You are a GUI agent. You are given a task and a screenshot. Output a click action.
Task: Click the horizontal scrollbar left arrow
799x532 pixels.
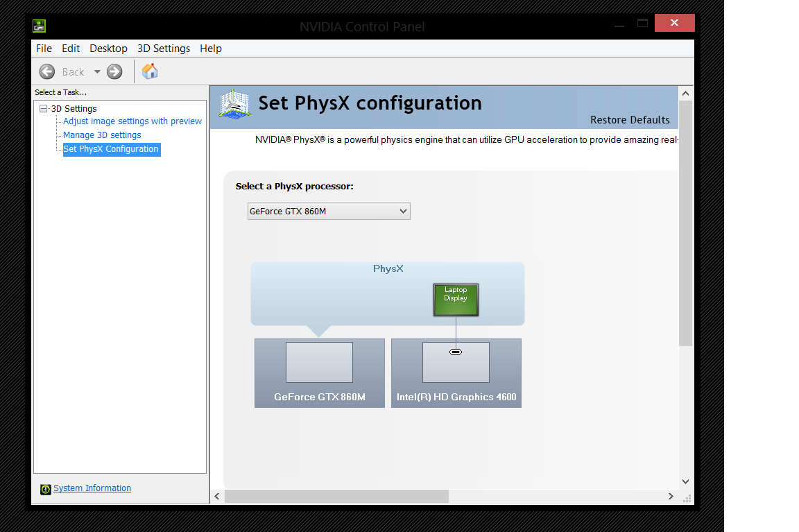217,497
